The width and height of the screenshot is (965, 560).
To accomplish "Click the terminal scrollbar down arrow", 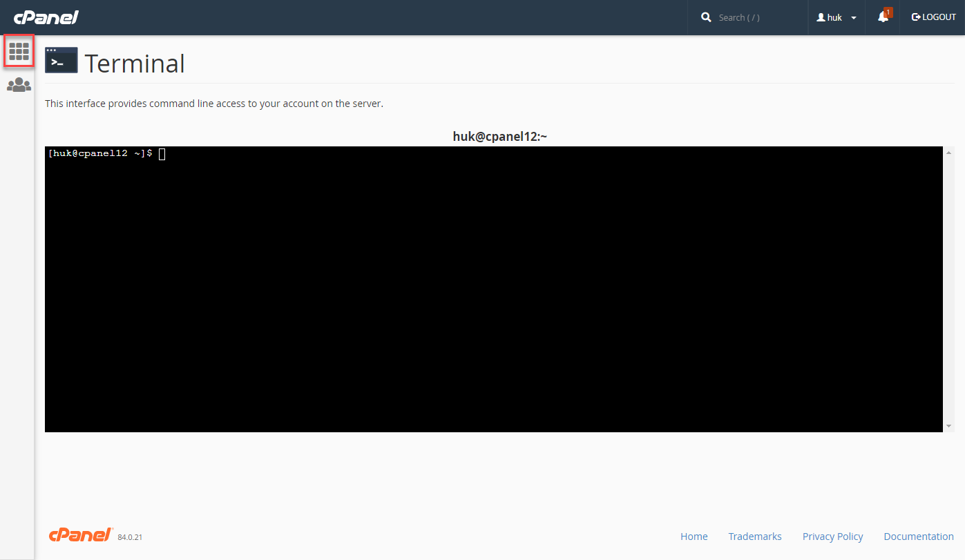I will click(x=949, y=426).
